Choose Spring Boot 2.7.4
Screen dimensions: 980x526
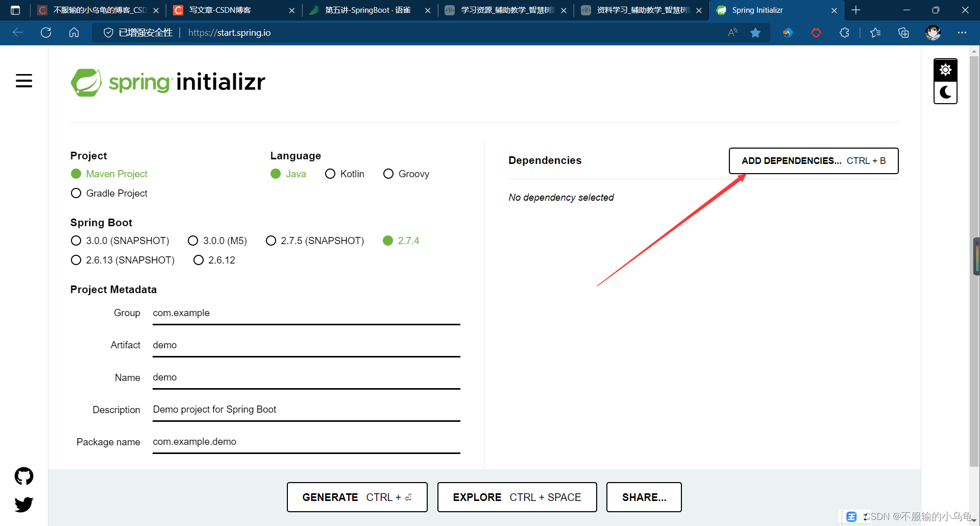(x=401, y=241)
